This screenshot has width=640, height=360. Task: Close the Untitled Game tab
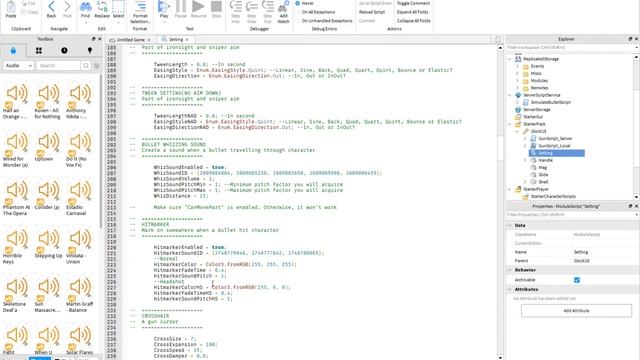[x=149, y=40]
